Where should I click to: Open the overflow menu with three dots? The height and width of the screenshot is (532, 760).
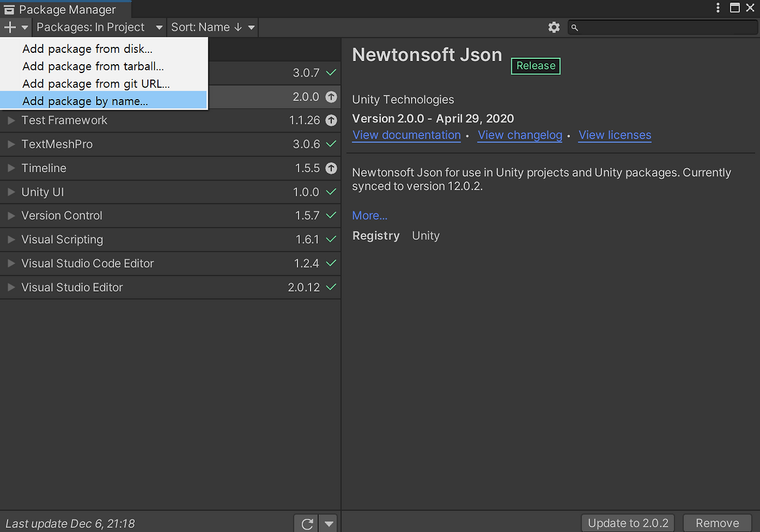(717, 8)
